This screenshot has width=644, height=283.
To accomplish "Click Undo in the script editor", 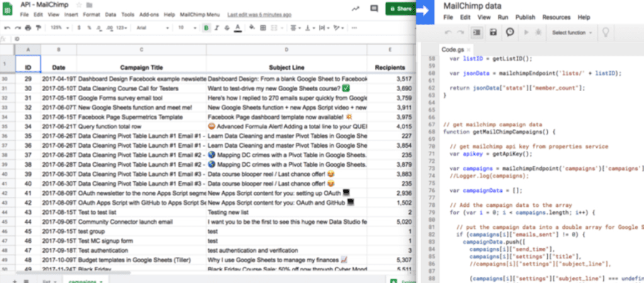I will (x=448, y=32).
